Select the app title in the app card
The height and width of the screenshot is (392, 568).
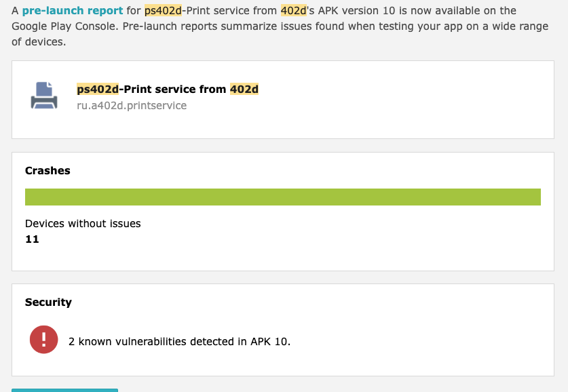point(168,89)
